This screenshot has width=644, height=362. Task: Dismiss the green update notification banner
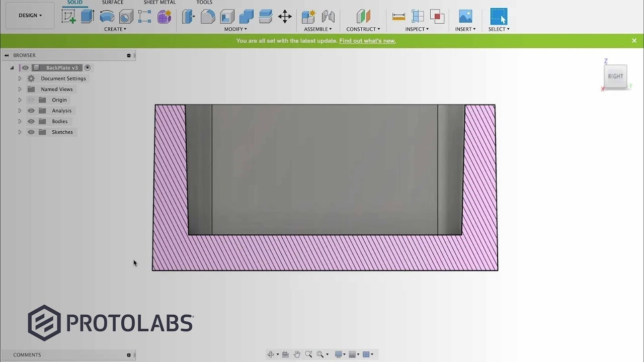pyautogui.click(x=634, y=41)
